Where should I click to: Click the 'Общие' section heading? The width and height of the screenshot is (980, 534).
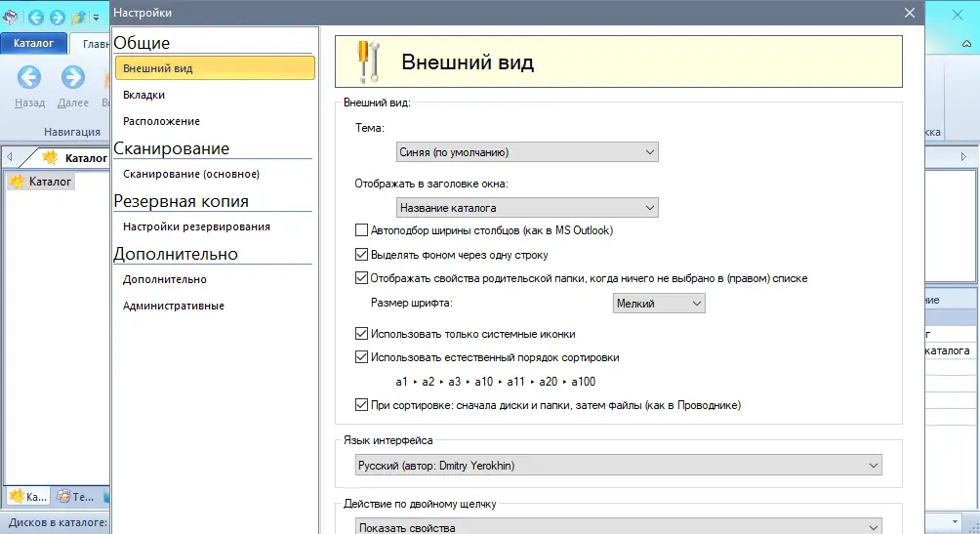[x=142, y=43]
